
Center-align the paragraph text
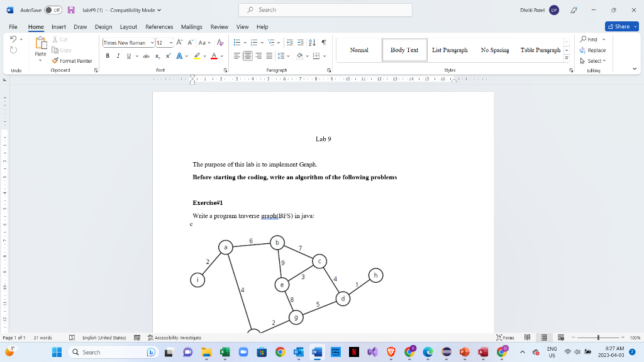pos(248,55)
